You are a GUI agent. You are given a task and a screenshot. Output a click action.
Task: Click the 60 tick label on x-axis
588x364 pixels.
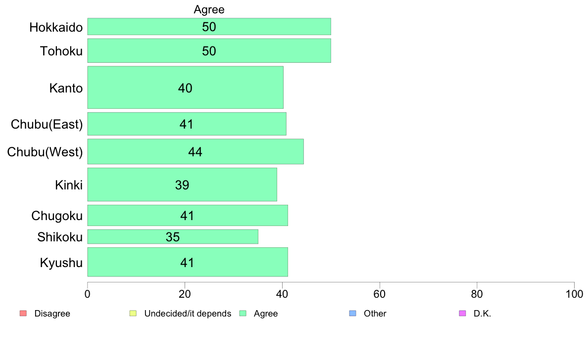pos(380,294)
